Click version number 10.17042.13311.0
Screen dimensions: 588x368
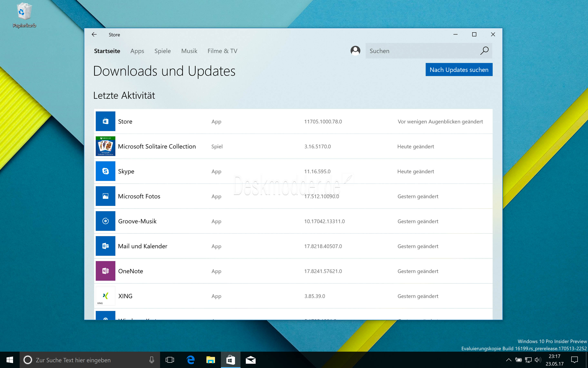click(324, 221)
